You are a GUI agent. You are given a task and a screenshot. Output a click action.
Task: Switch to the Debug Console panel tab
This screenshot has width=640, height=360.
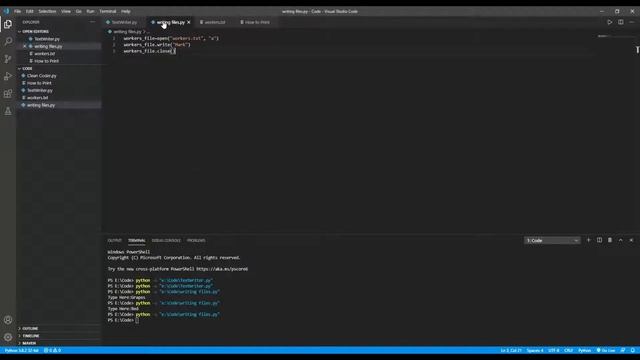(166, 240)
